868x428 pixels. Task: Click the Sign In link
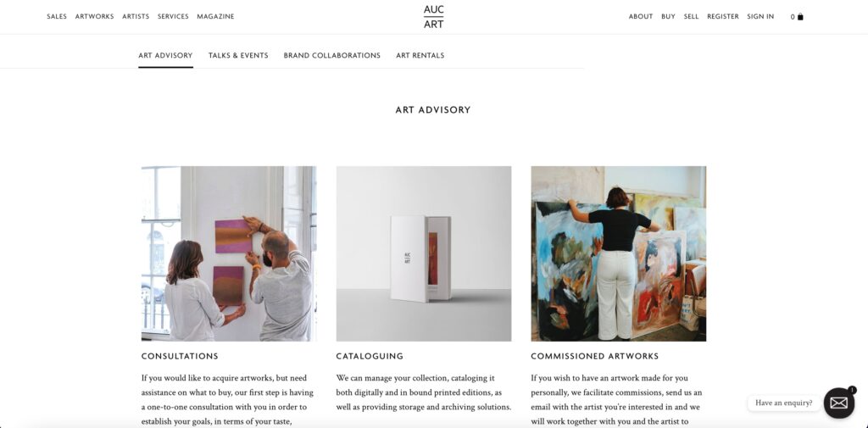760,17
